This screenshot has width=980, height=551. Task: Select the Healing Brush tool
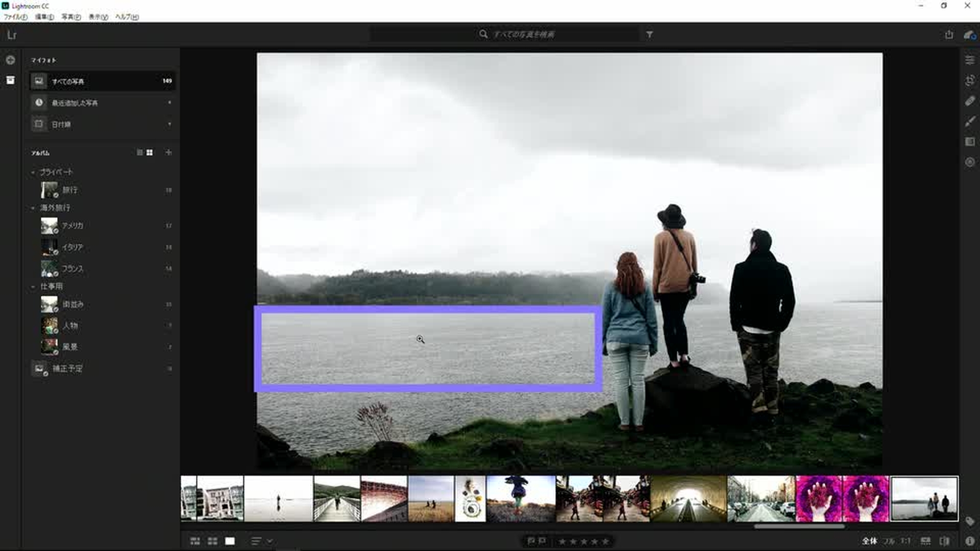[x=970, y=101]
